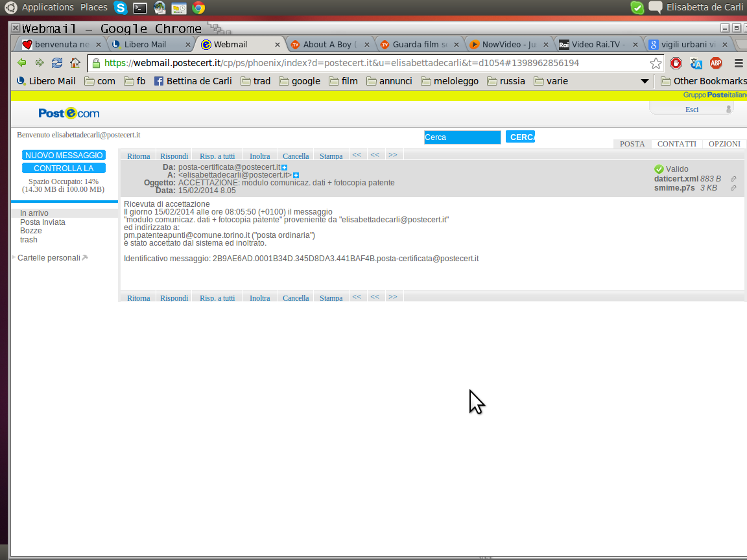This screenshot has height=560, width=747.
Task: Open the Adblock Plus extension icon
Action: point(716,63)
